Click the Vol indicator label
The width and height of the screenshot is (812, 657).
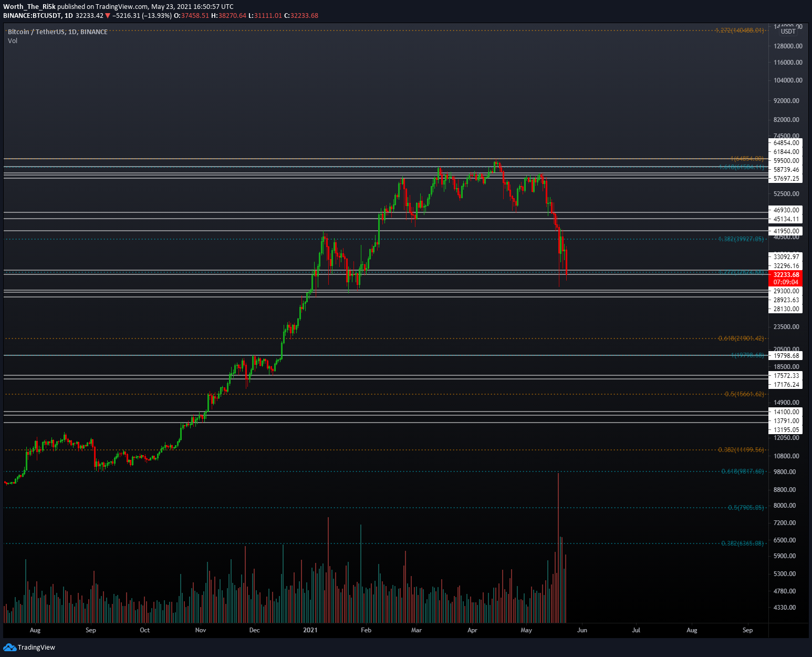click(x=13, y=40)
